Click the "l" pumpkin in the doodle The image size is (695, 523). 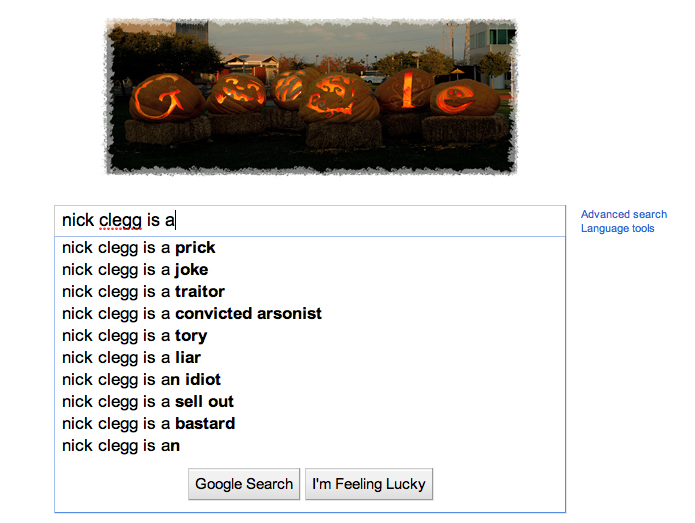404,90
